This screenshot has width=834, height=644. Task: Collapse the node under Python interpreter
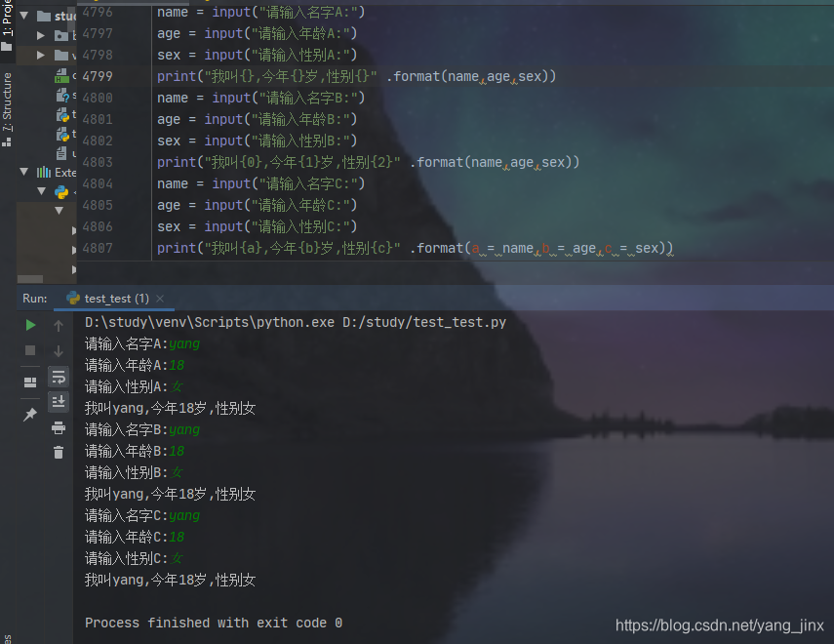[x=60, y=211]
